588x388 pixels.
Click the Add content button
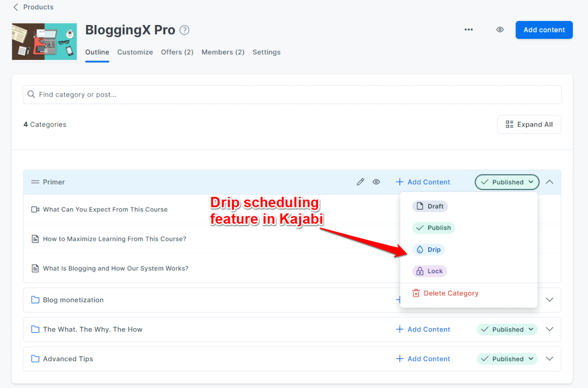(x=544, y=30)
